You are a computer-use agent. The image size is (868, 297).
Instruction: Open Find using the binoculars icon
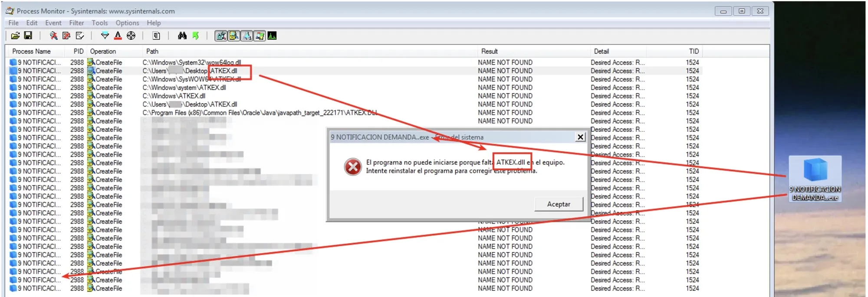[182, 36]
